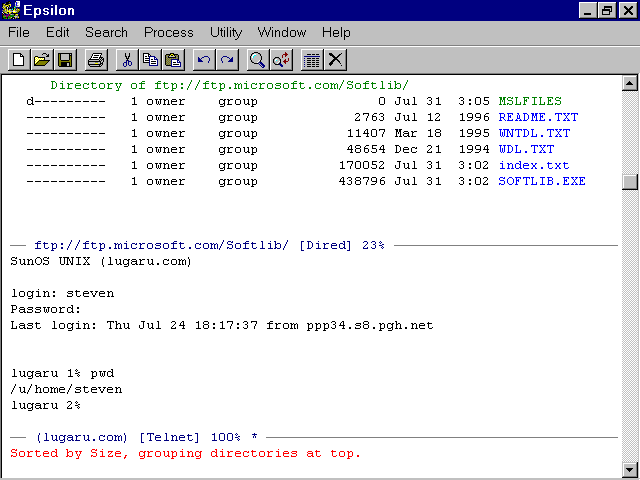Screen dimensions: 640x480
Task: Click the buffer list grid icon
Action: click(x=312, y=60)
